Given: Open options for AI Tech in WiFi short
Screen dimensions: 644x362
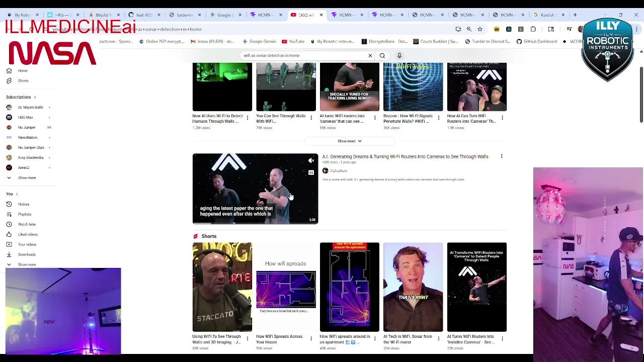Looking at the screenshot, I should click(438, 338).
